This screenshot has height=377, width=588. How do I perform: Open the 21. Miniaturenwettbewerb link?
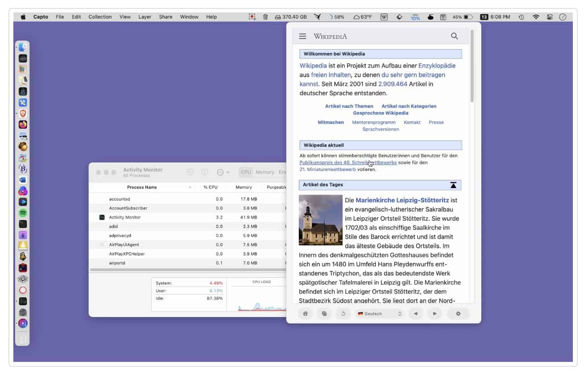click(x=328, y=169)
